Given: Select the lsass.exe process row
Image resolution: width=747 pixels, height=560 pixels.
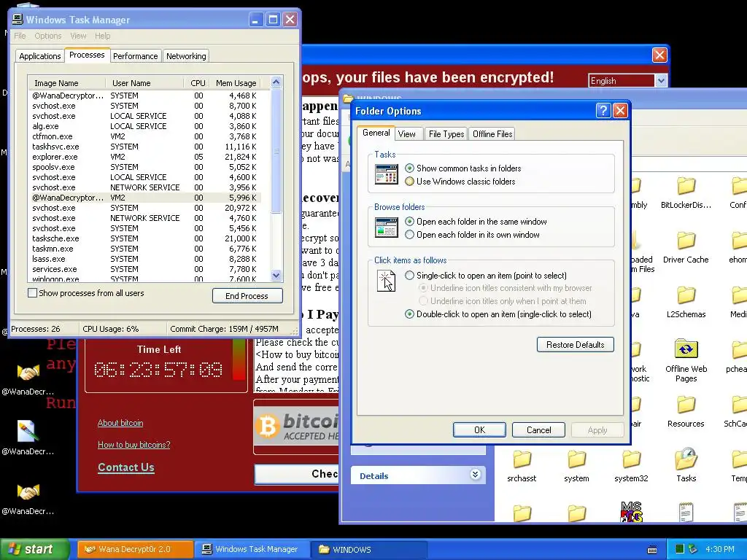Looking at the screenshot, I should (145, 259).
